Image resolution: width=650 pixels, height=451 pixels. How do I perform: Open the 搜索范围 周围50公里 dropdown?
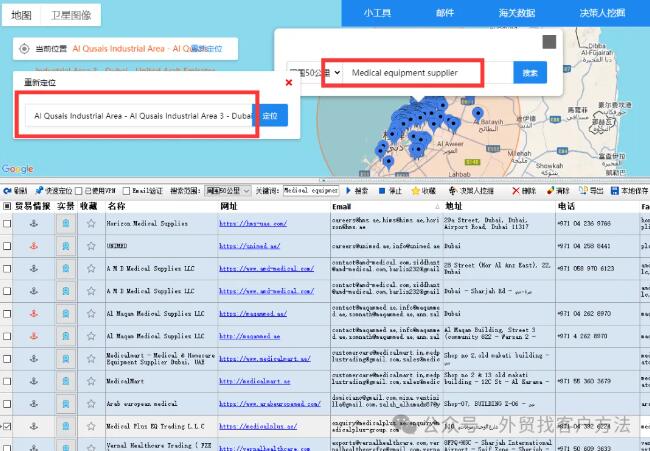(x=228, y=191)
